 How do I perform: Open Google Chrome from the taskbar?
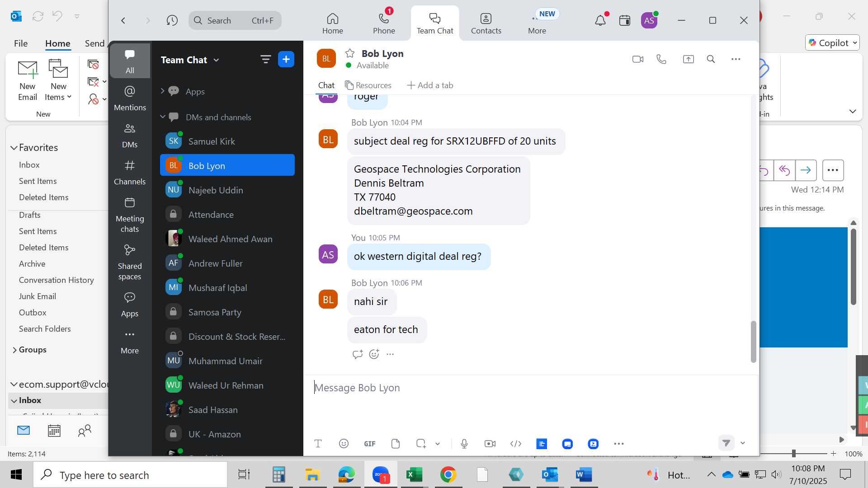pos(448,475)
